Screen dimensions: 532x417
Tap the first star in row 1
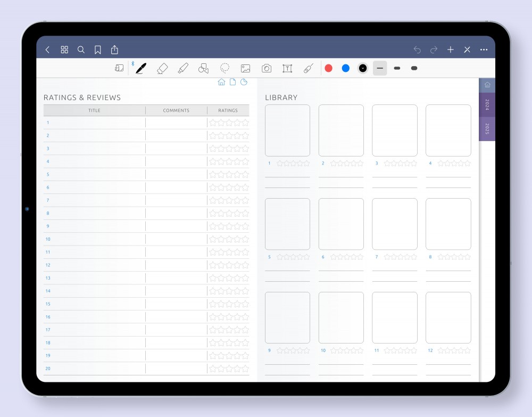(213, 122)
